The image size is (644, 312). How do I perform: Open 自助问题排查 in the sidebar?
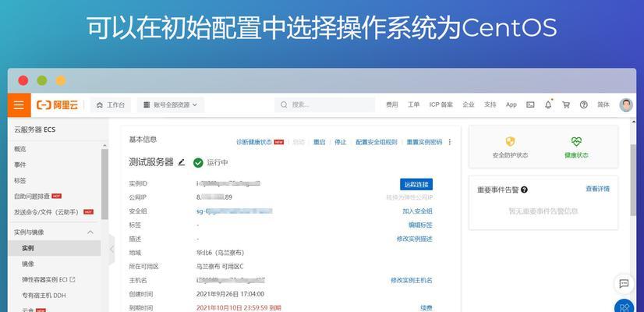(x=32, y=196)
